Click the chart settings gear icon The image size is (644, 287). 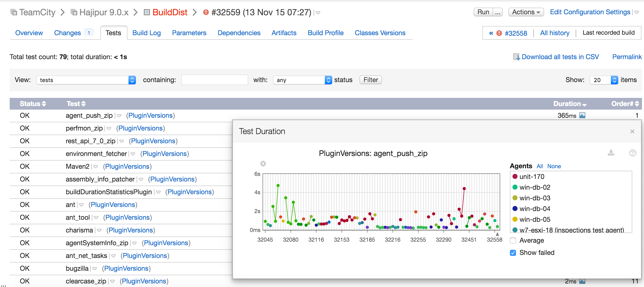[263, 163]
